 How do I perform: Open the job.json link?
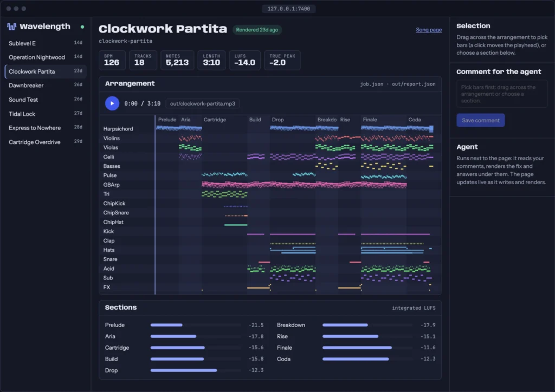(x=372, y=84)
